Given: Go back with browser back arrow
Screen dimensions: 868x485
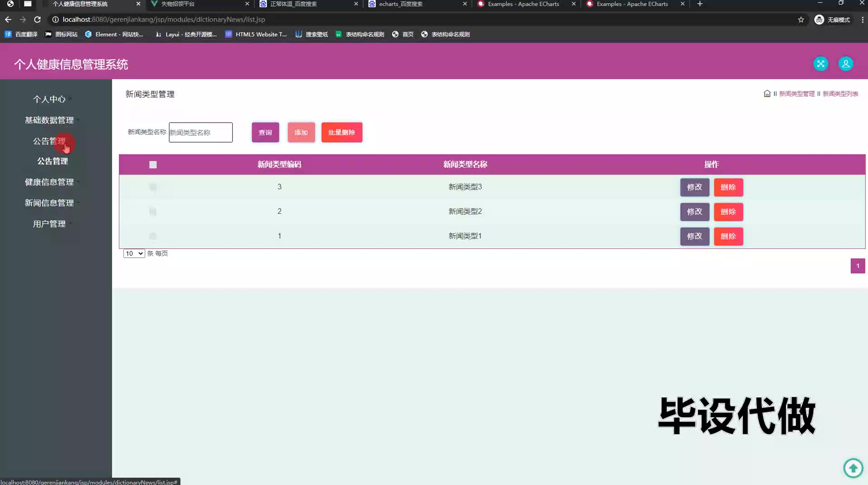Looking at the screenshot, I should pos(8,19).
